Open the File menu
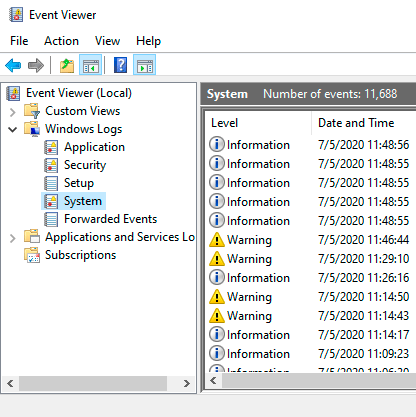This screenshot has width=416, height=417. point(19,41)
